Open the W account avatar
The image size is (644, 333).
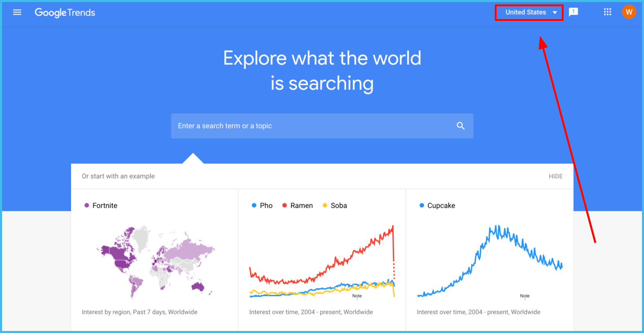coord(629,12)
